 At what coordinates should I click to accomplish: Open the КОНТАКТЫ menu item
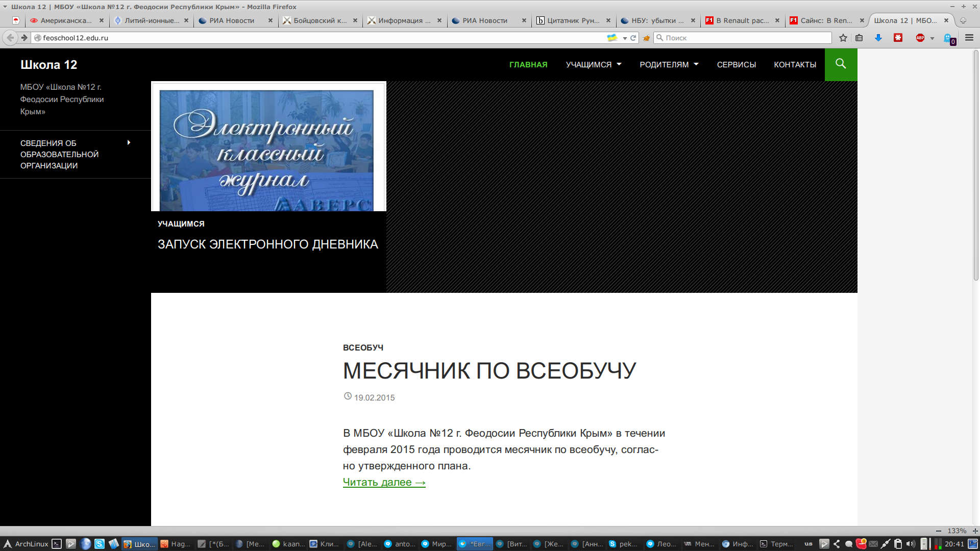(x=795, y=65)
